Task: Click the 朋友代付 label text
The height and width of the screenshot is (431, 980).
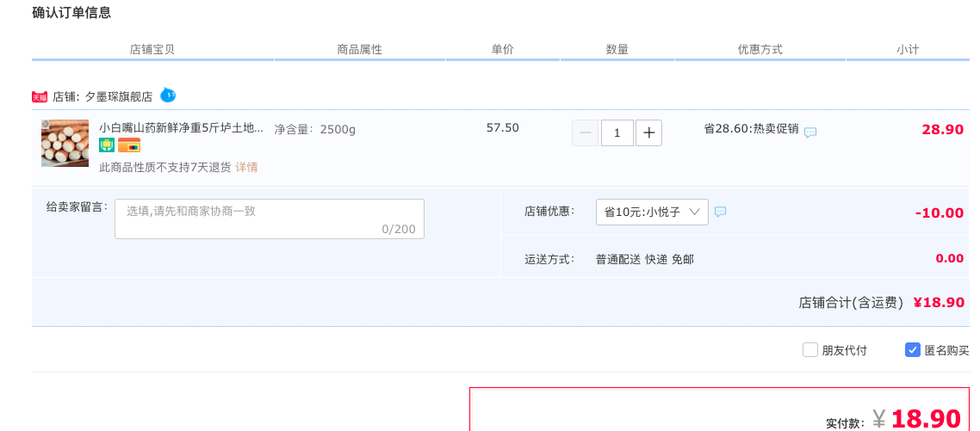Action: click(x=845, y=350)
